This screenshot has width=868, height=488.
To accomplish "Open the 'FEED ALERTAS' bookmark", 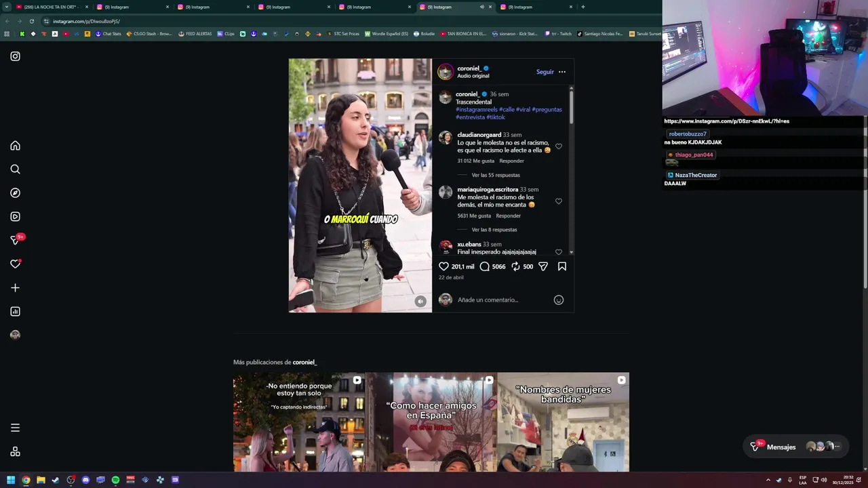I will click(x=195, y=33).
